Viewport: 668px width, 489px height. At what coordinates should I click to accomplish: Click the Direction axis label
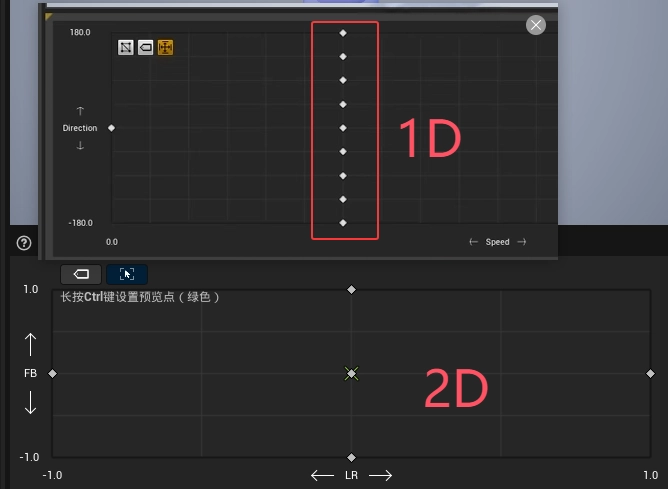pos(80,128)
